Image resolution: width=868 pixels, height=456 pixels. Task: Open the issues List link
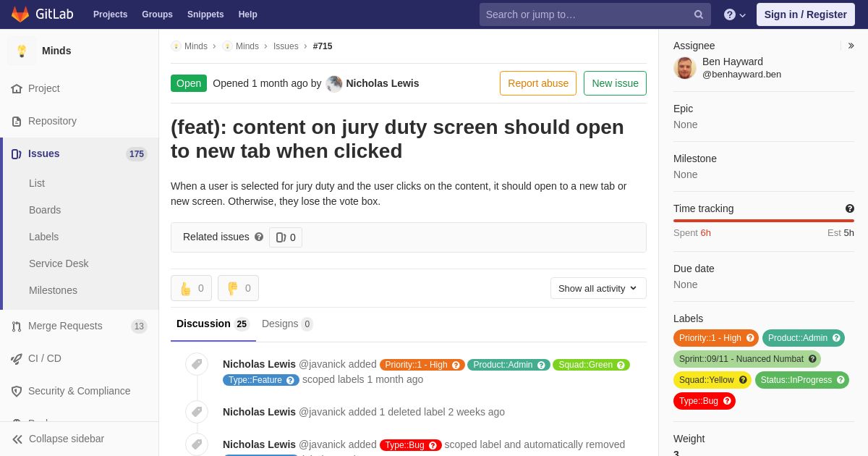37,183
